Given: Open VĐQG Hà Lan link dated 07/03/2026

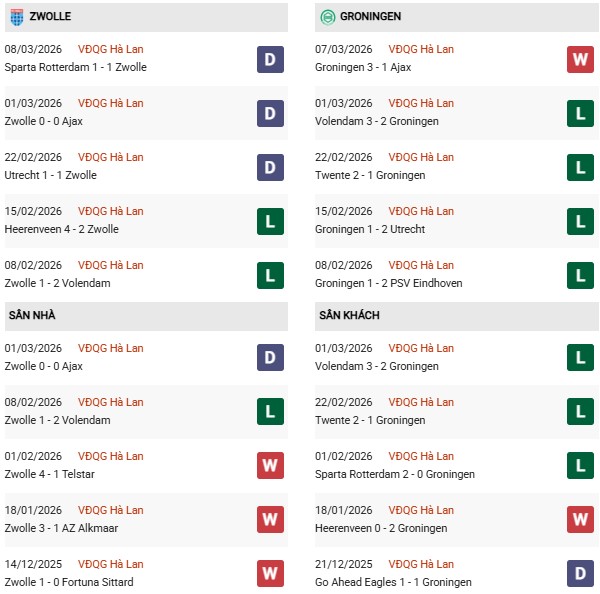Looking at the screenshot, I should (x=421, y=49).
